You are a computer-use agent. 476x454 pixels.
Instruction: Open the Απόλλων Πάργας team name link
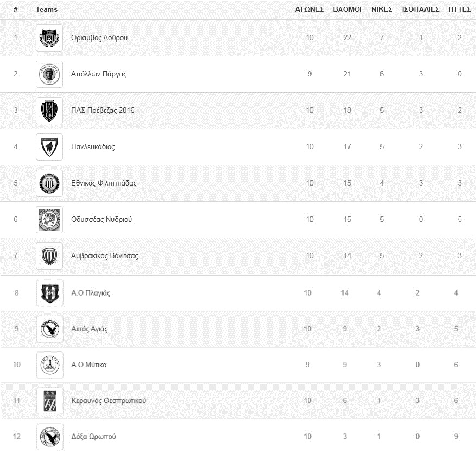[99, 74]
